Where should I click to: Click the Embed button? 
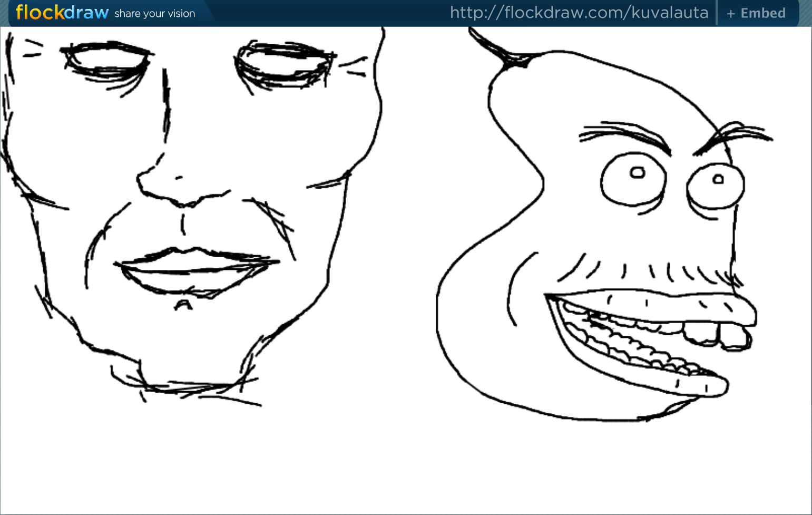click(762, 13)
